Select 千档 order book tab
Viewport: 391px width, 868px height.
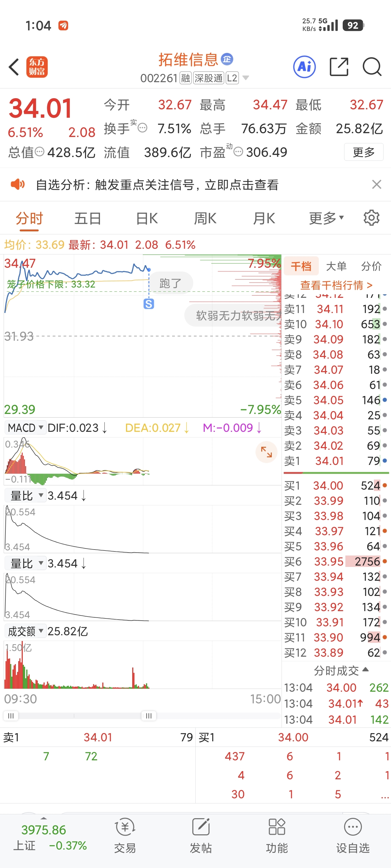(301, 266)
